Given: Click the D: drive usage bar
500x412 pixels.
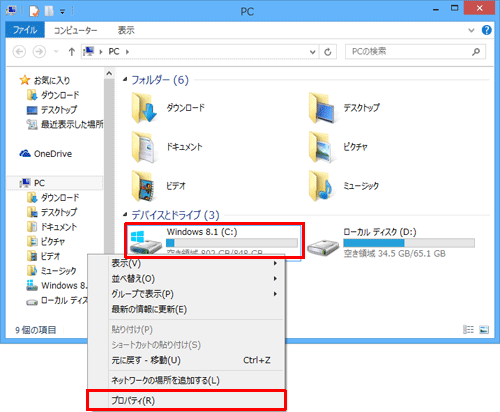Looking at the screenshot, I should pyautogui.click(x=409, y=243).
